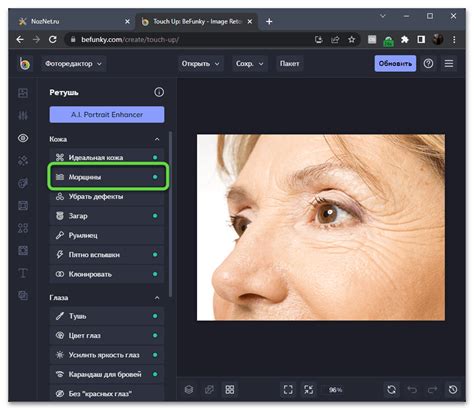
Task: Close the NozNet.ru tab
Action: (127, 21)
